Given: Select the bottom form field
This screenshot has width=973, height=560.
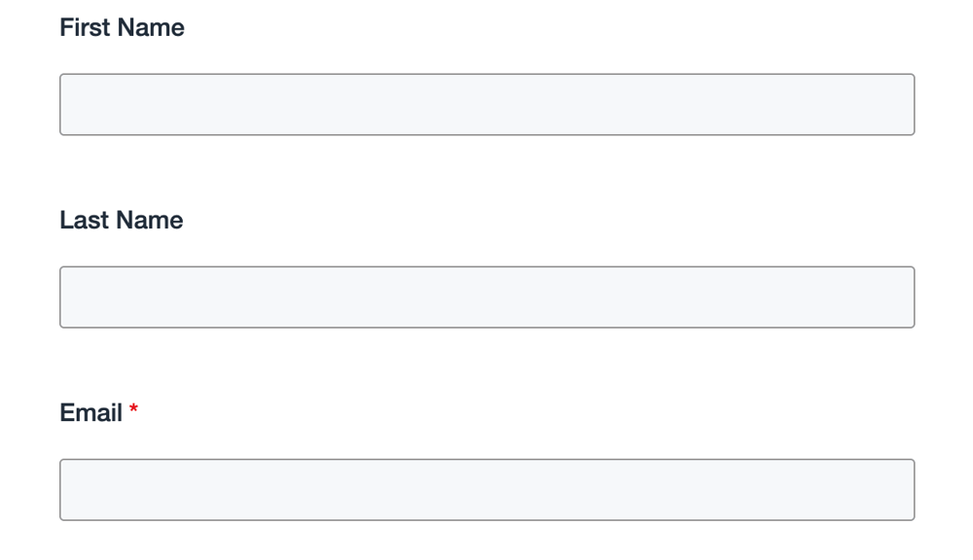Looking at the screenshot, I should coord(486,490).
